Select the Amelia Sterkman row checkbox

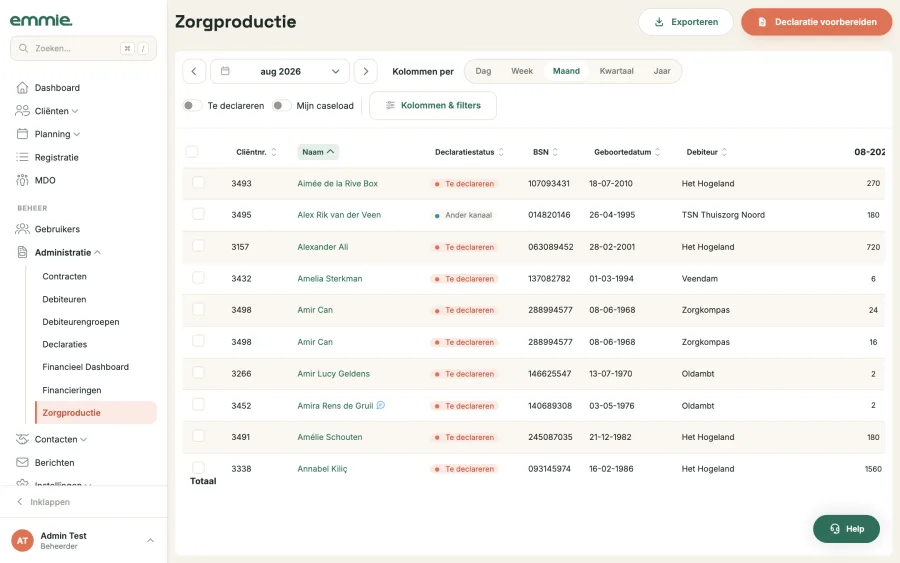pyautogui.click(x=198, y=277)
